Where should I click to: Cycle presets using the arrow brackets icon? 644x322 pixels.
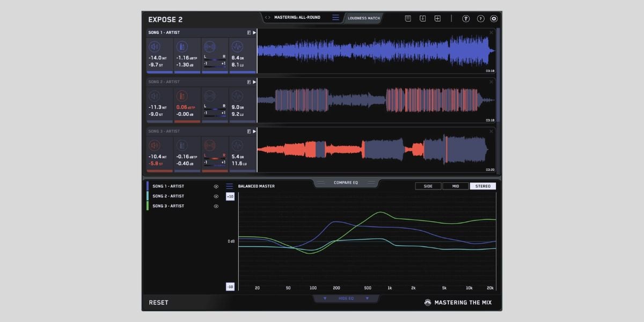268,18
